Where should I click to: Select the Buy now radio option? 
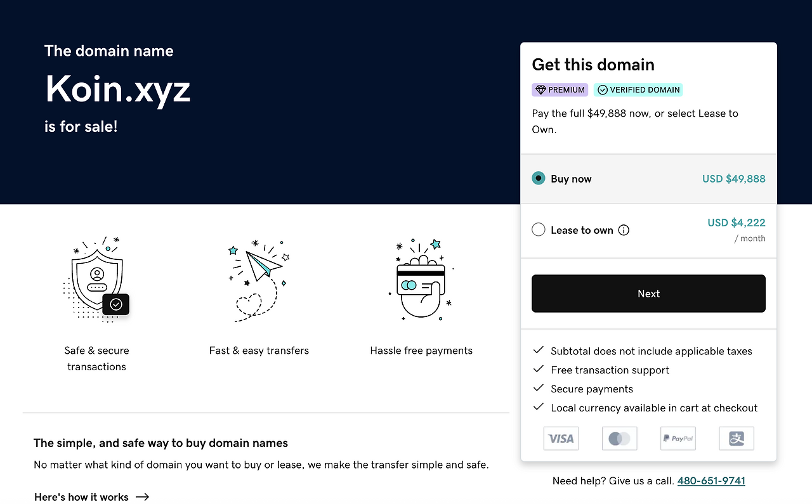539,179
